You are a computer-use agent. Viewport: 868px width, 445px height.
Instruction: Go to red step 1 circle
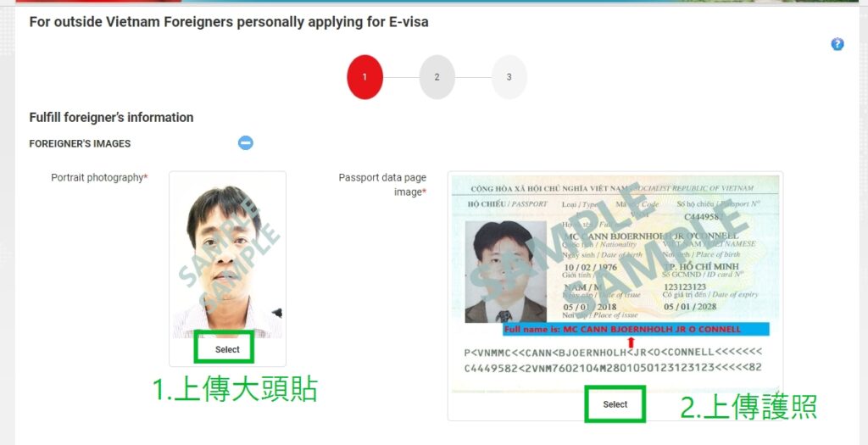point(364,77)
